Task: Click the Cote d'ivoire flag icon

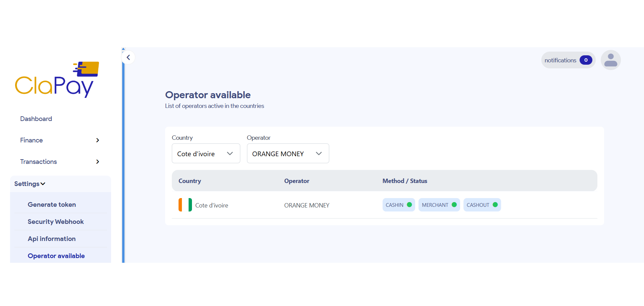Action: pyautogui.click(x=185, y=205)
